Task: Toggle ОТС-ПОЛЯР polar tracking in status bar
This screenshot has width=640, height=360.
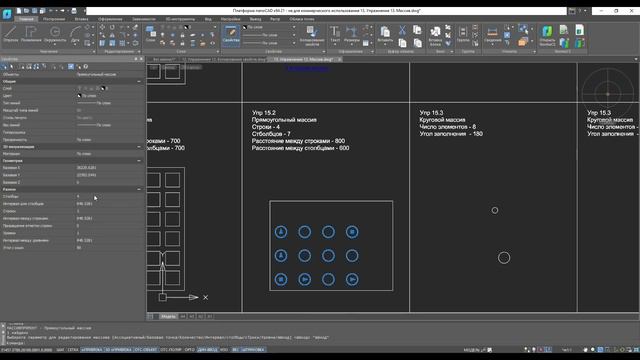Action: [x=171, y=350]
